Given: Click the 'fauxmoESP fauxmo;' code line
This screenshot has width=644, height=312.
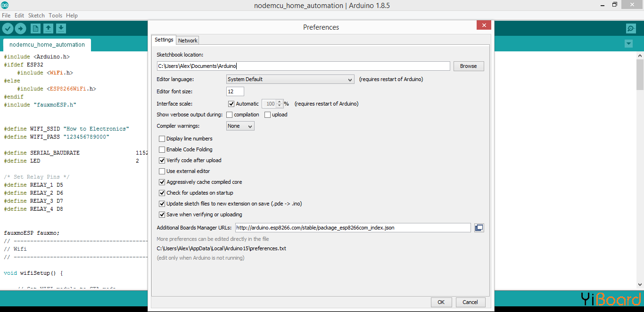Looking at the screenshot, I should click(32, 233).
